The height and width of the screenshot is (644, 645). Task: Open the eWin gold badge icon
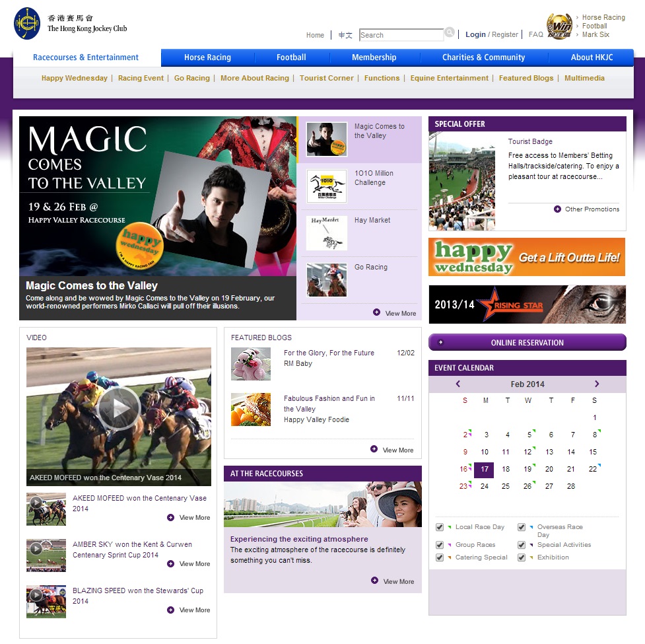[559, 26]
